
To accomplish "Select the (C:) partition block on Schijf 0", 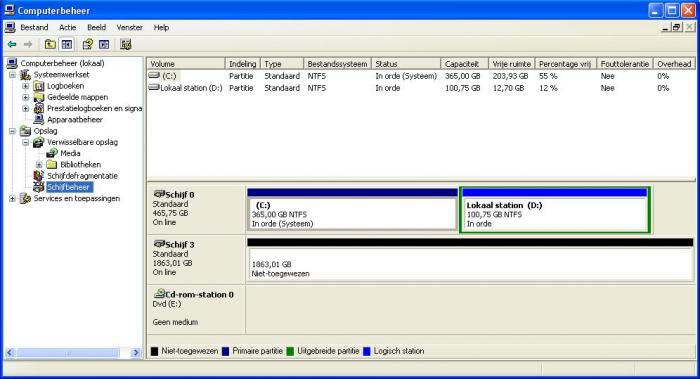I will coord(352,210).
